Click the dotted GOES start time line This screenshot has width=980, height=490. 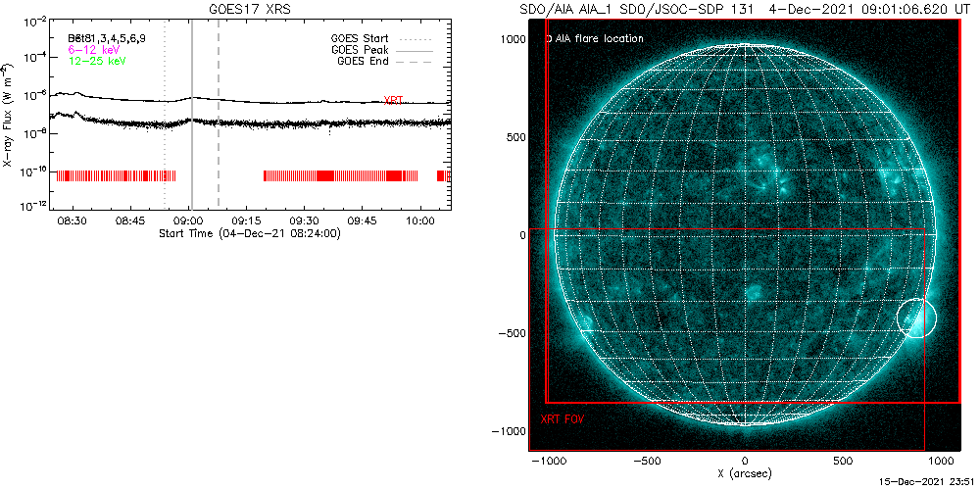coord(165,115)
